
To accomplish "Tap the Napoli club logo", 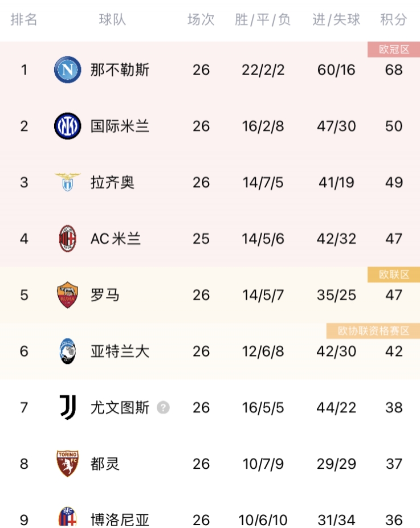I will (67, 69).
